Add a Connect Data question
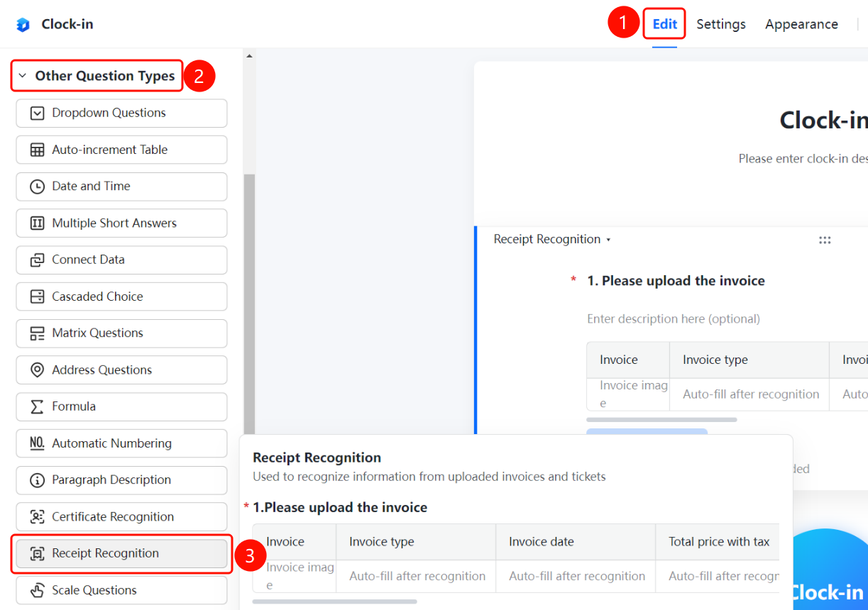The width and height of the screenshot is (868, 610). tap(121, 260)
